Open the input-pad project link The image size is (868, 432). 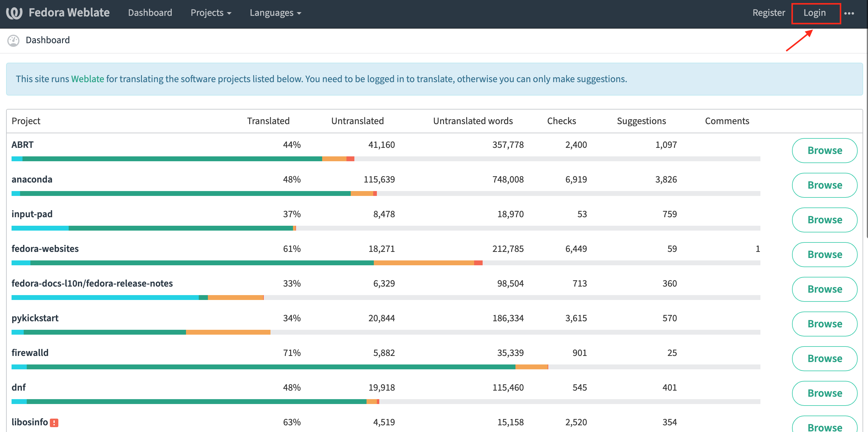(x=32, y=214)
